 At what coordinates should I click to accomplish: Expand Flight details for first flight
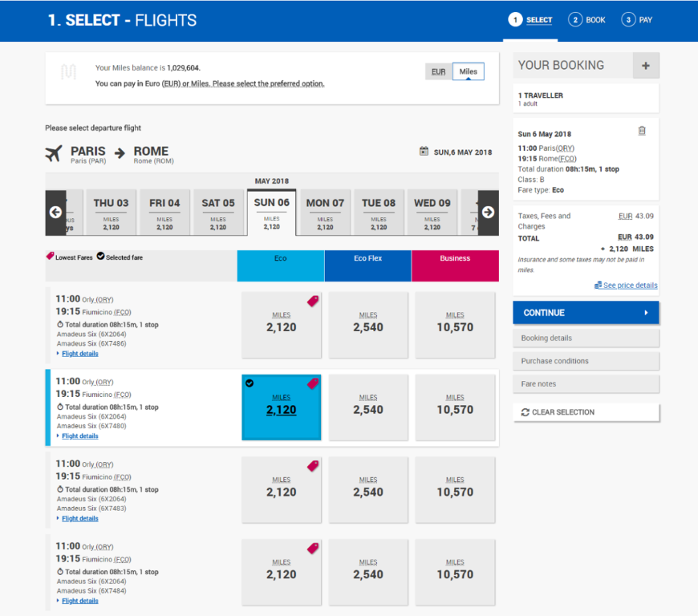click(x=79, y=354)
